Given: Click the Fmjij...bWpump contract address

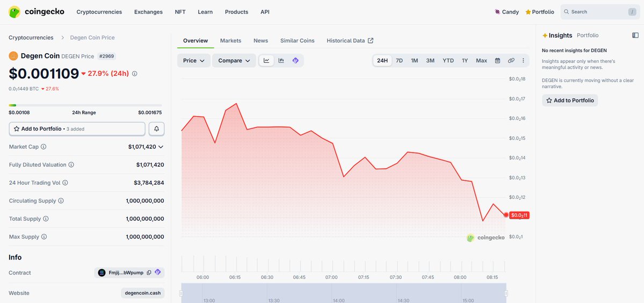Looking at the screenshot, I should (x=126, y=272).
